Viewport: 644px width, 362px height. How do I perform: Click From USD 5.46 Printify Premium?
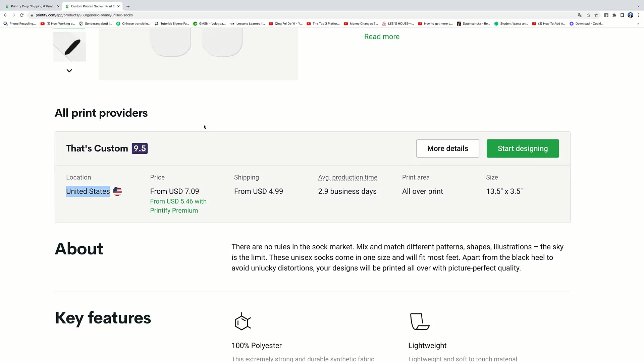point(178,206)
